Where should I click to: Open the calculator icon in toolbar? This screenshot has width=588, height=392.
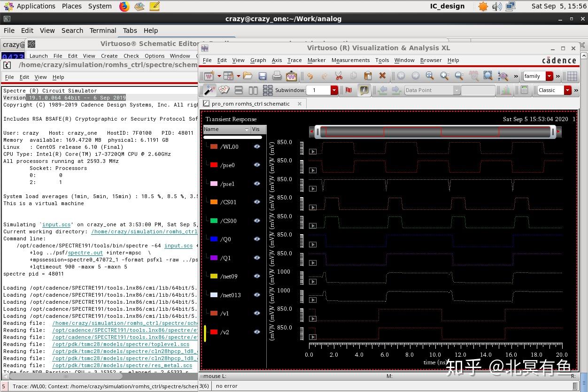[x=525, y=90]
